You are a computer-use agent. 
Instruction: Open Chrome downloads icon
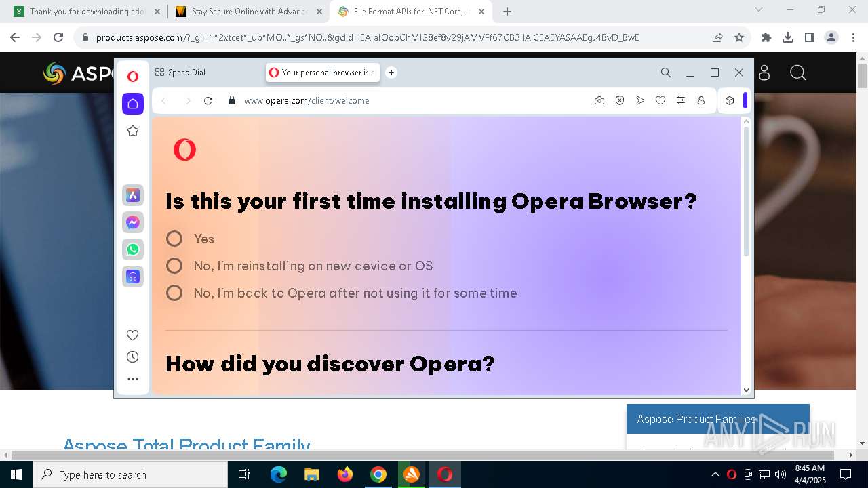[x=788, y=38]
